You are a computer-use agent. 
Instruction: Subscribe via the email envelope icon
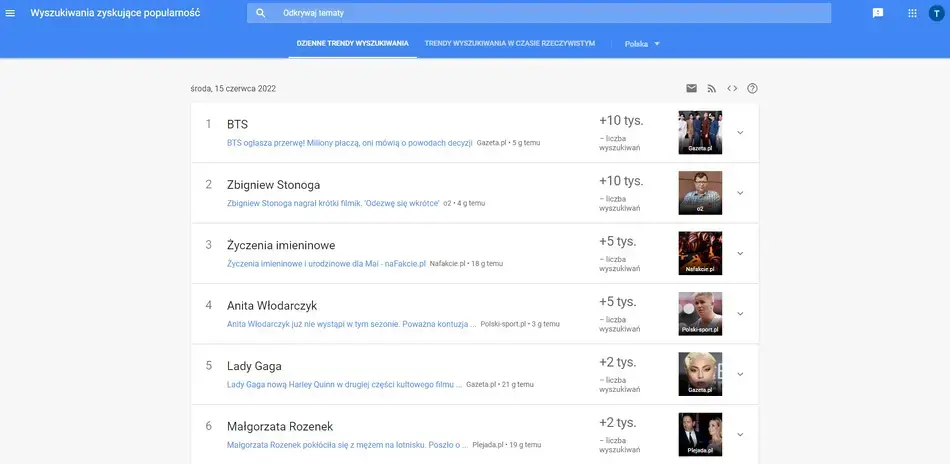691,88
